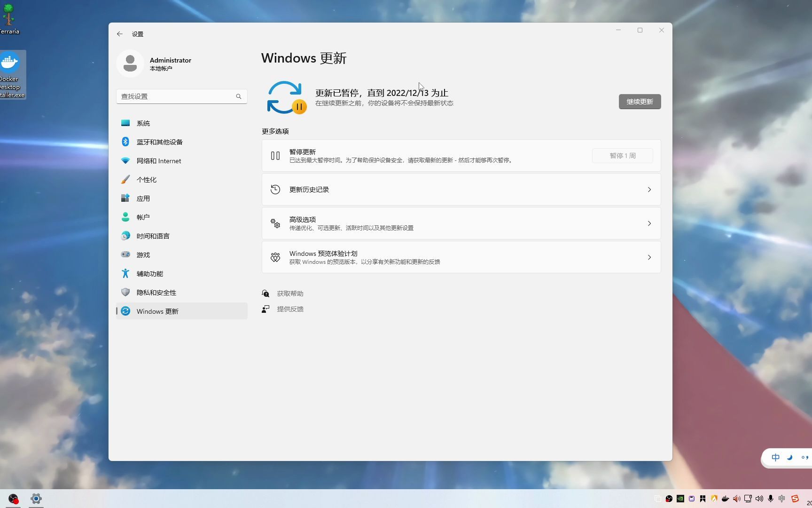Click the paused update status icon
This screenshot has width=812, height=508.
[x=287, y=98]
